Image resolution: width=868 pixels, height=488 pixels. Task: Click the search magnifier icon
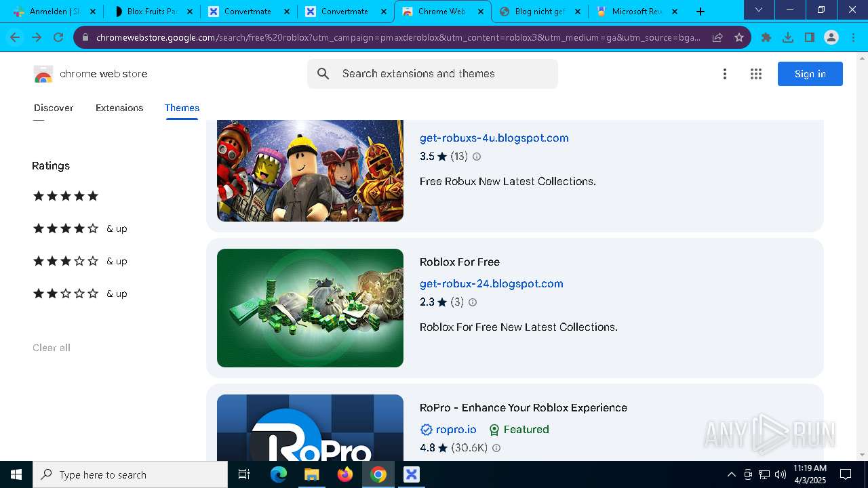(x=323, y=74)
